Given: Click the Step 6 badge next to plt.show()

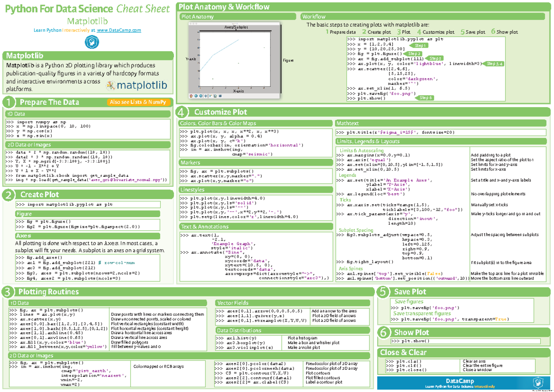Looking at the screenshot, I should coord(426,97).
